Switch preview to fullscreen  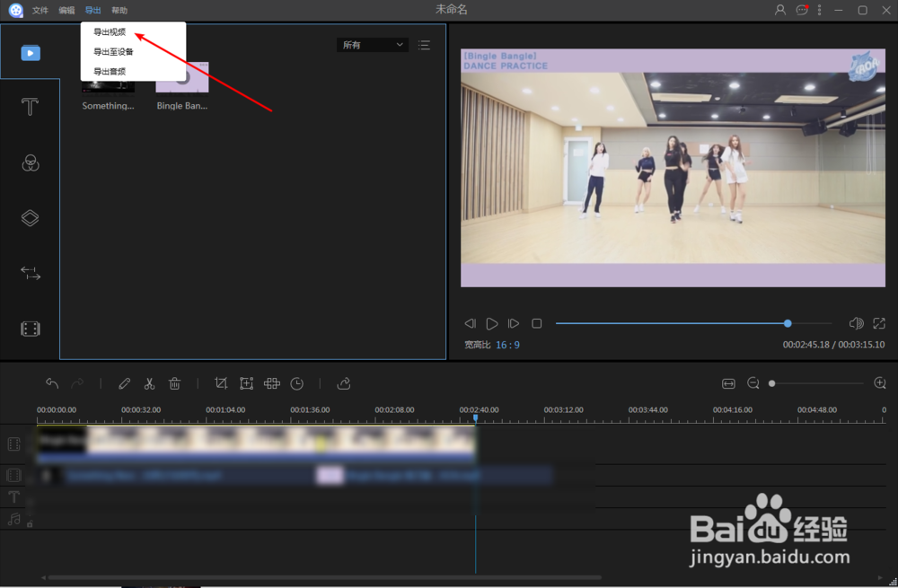point(879,323)
